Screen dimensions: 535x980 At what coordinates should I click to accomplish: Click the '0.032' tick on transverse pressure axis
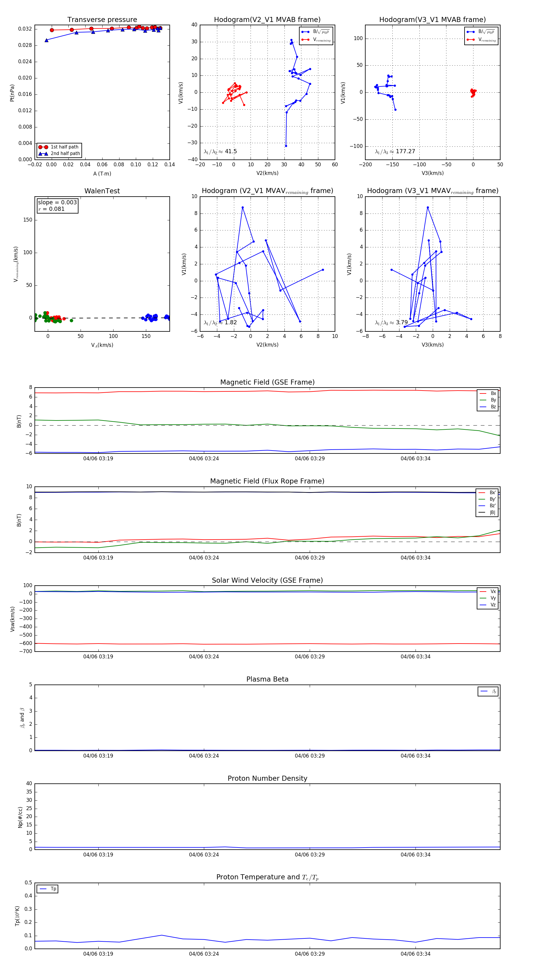tap(25, 29)
